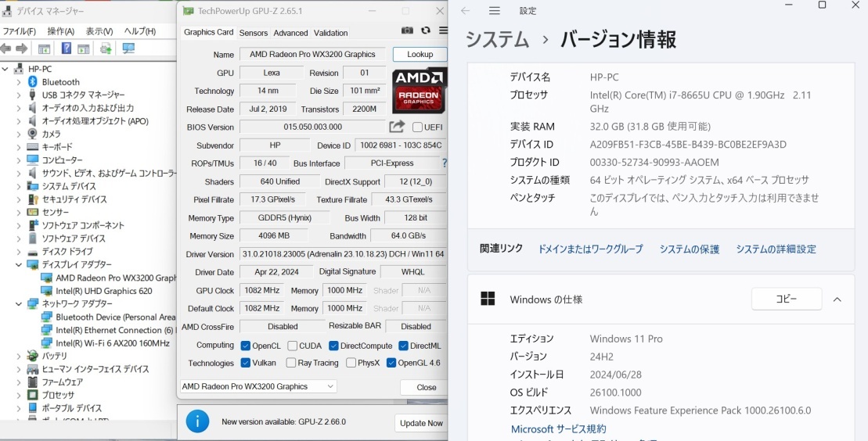Click the sensor icon next to センサー
The width and height of the screenshot is (868, 441).
point(33,213)
